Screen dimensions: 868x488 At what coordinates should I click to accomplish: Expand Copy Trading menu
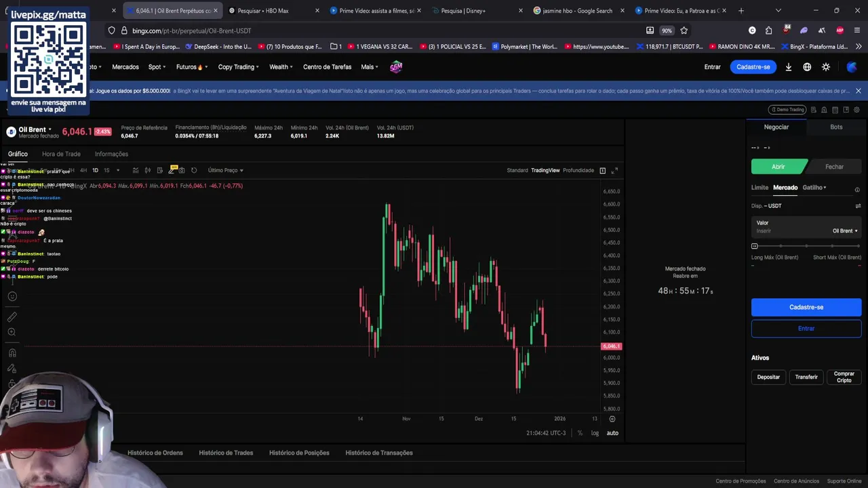tap(238, 67)
